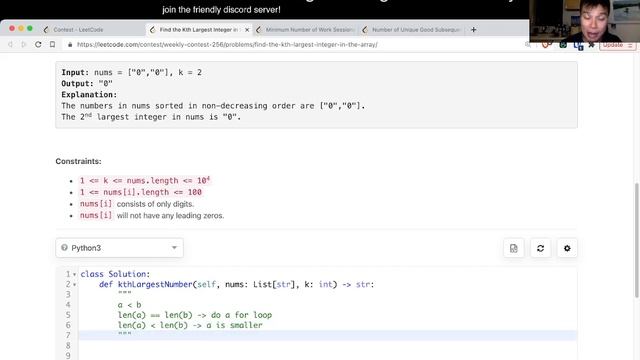Go forward in browser history
The height and width of the screenshot is (360, 640).
(24, 44)
